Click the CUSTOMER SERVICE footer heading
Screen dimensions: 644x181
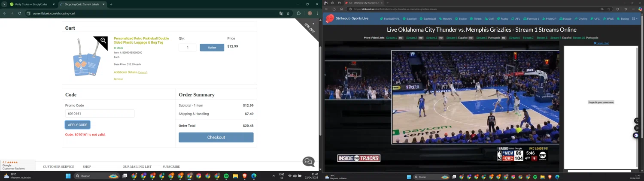tap(58, 166)
